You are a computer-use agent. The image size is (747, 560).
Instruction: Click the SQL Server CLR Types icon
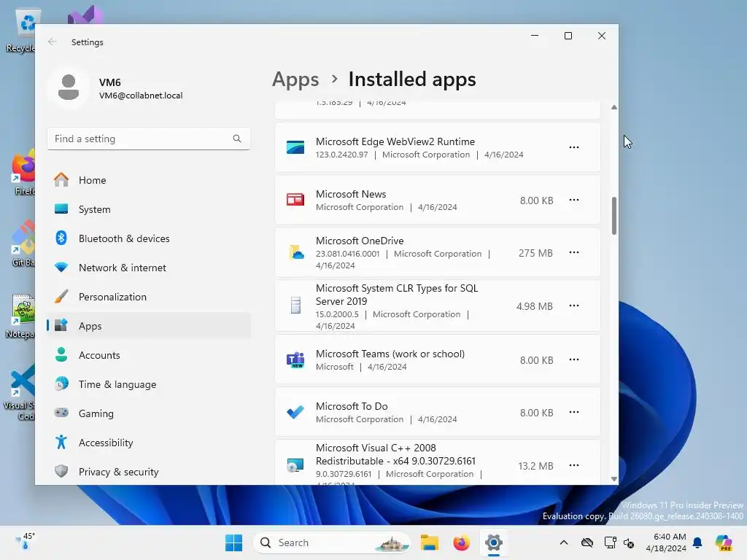pyautogui.click(x=295, y=306)
